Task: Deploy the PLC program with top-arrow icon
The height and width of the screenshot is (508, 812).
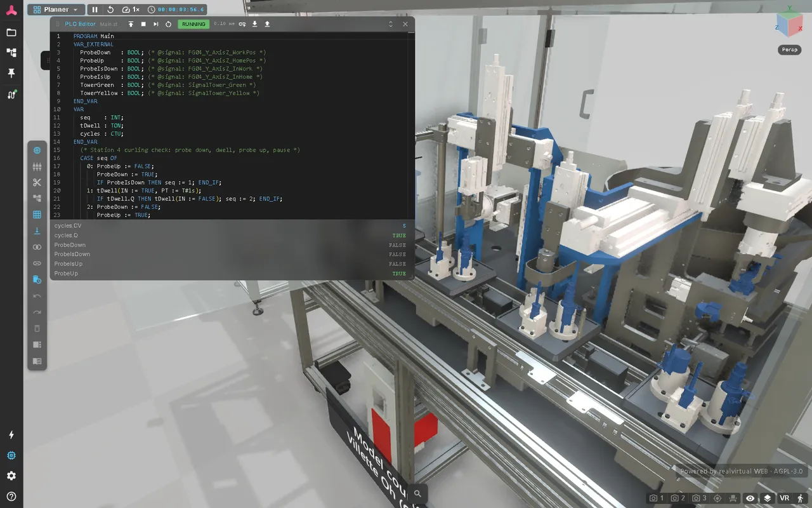Action: (131, 24)
